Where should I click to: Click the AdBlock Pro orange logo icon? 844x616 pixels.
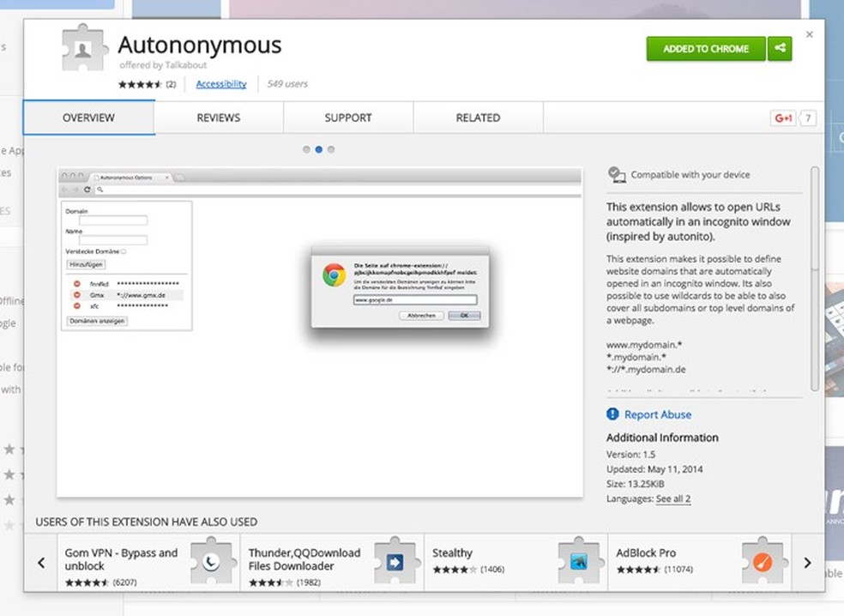[763, 563]
